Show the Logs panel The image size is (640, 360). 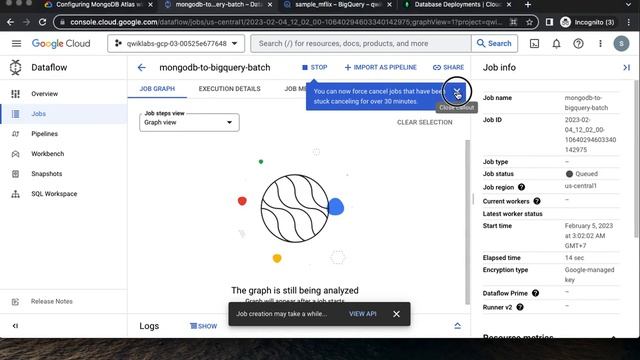tap(203, 326)
